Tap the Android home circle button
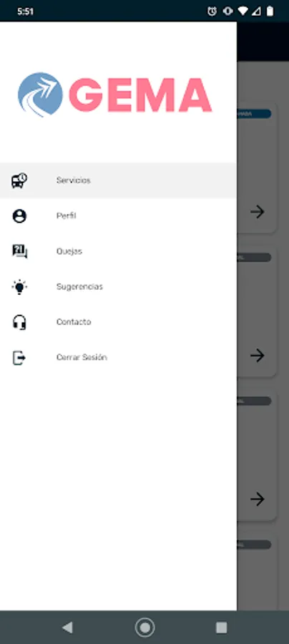 point(145,627)
